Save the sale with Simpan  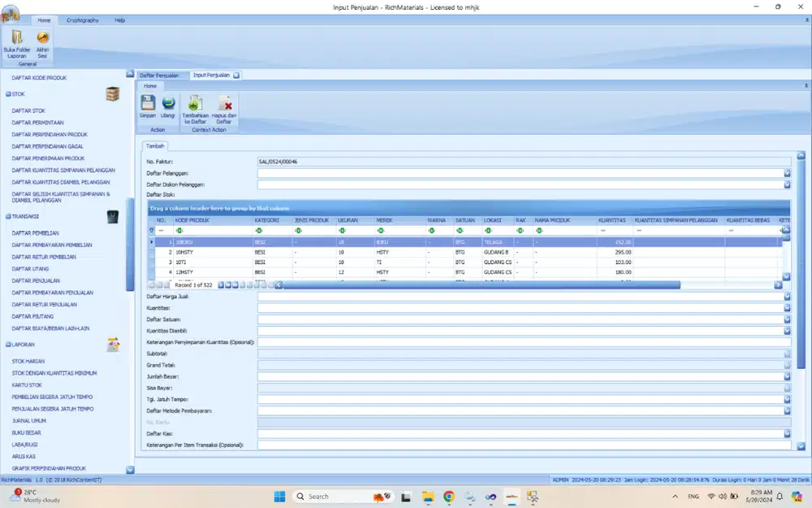click(x=148, y=106)
